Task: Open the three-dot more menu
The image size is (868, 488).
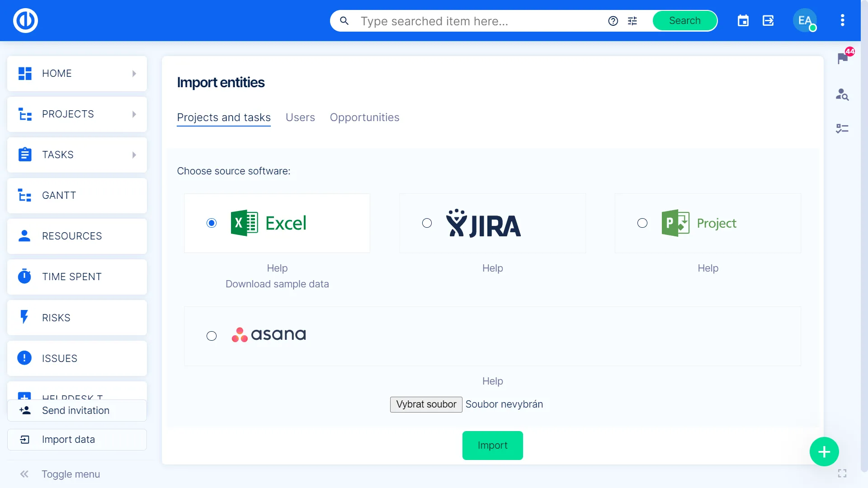Action: [x=842, y=20]
